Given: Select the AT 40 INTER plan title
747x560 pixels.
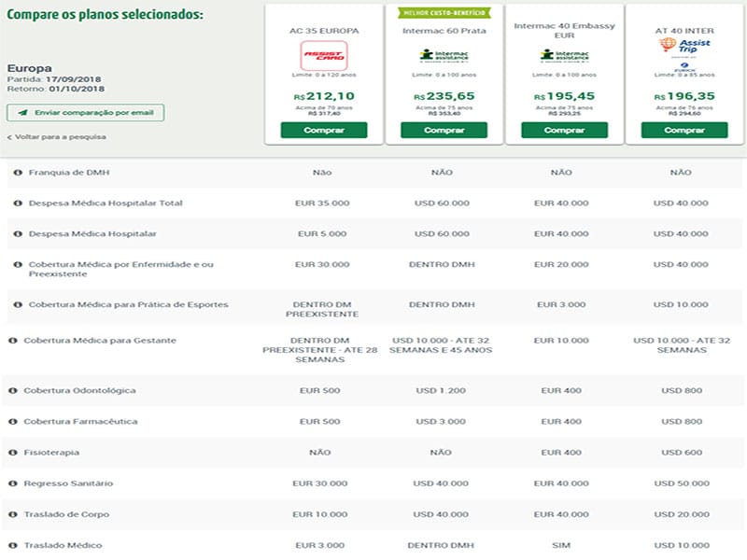Looking at the screenshot, I should (684, 31).
